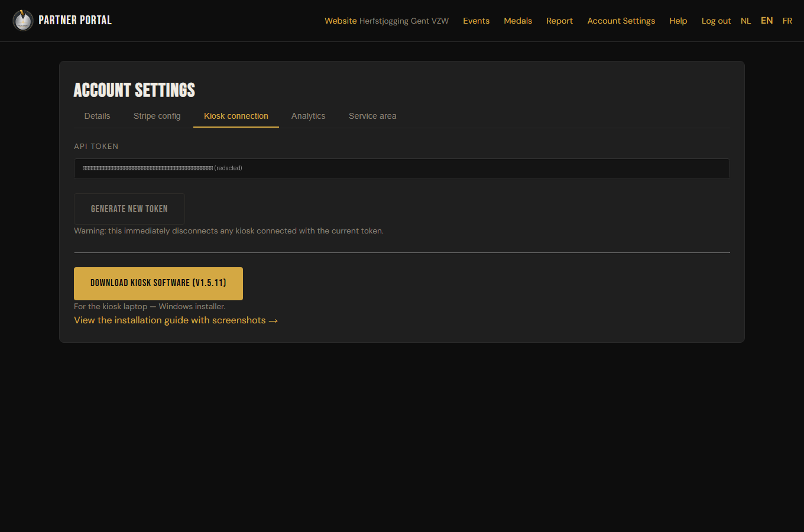
Task: Open Account Settings in navigation bar
Action: pos(621,21)
